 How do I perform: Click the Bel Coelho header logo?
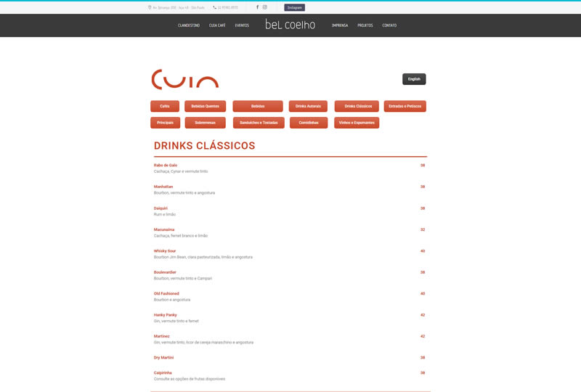coord(290,25)
